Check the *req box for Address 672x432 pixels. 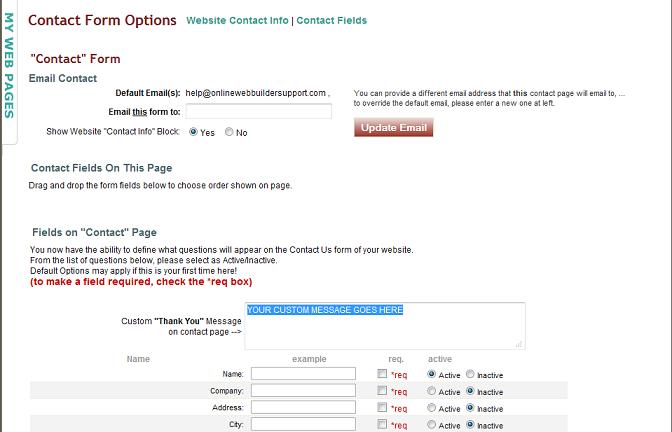[382, 407]
